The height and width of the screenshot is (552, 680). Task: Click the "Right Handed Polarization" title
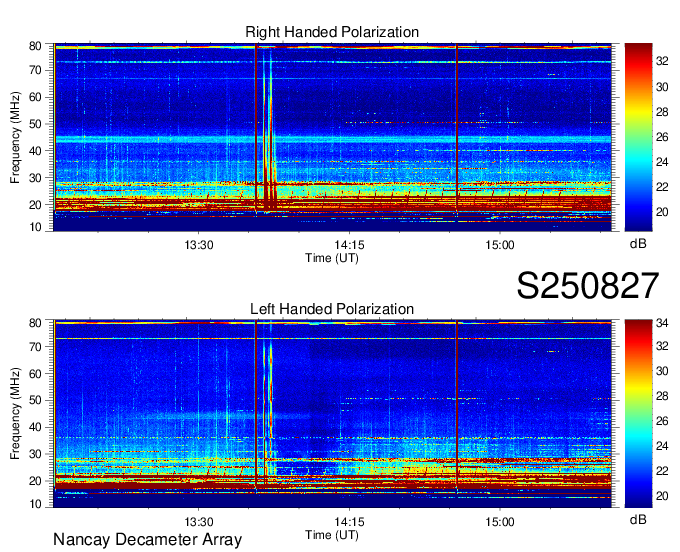point(332,32)
